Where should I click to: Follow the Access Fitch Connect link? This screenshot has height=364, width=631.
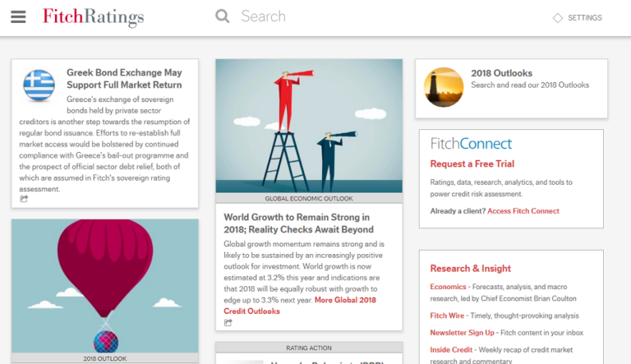pyautogui.click(x=523, y=211)
